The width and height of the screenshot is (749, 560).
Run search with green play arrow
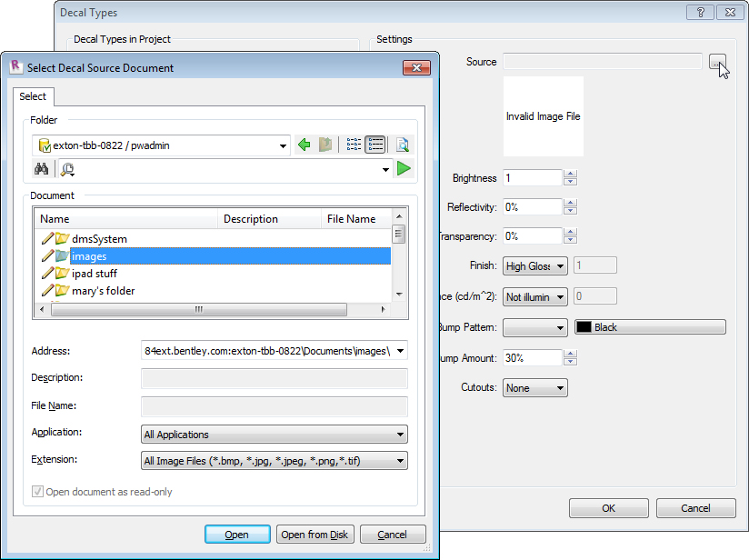tap(404, 168)
